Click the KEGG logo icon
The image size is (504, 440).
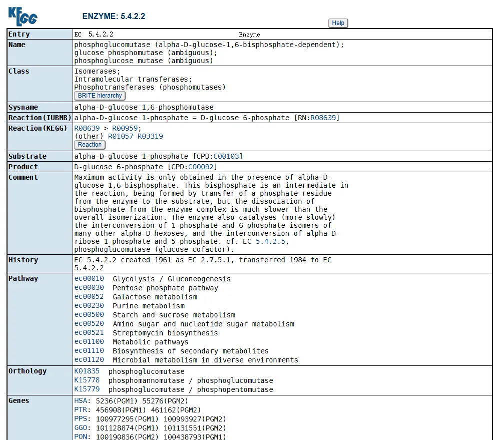(x=23, y=16)
